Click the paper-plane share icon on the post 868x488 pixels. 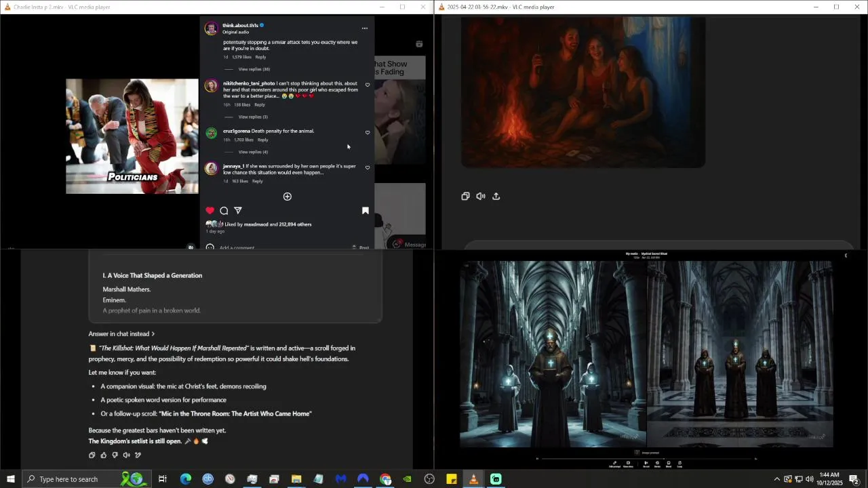pyautogui.click(x=238, y=211)
